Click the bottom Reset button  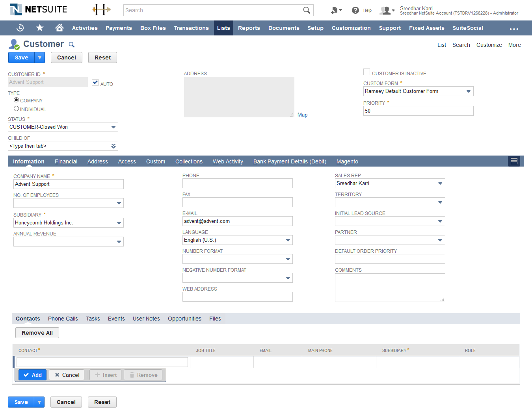tap(102, 402)
